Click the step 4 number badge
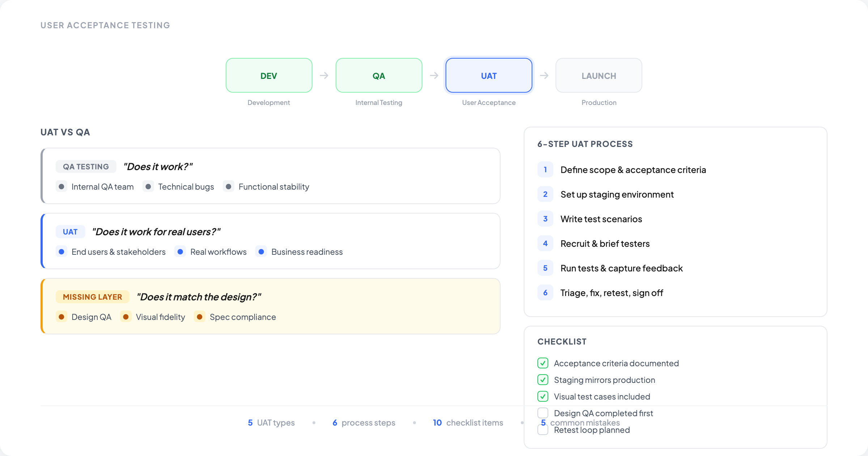868x456 pixels. 545,243
